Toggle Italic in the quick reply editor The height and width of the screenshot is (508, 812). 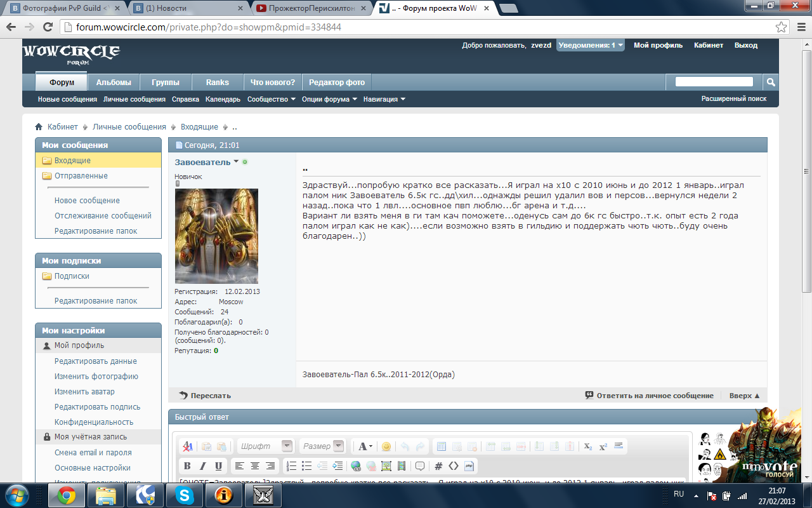(203, 466)
